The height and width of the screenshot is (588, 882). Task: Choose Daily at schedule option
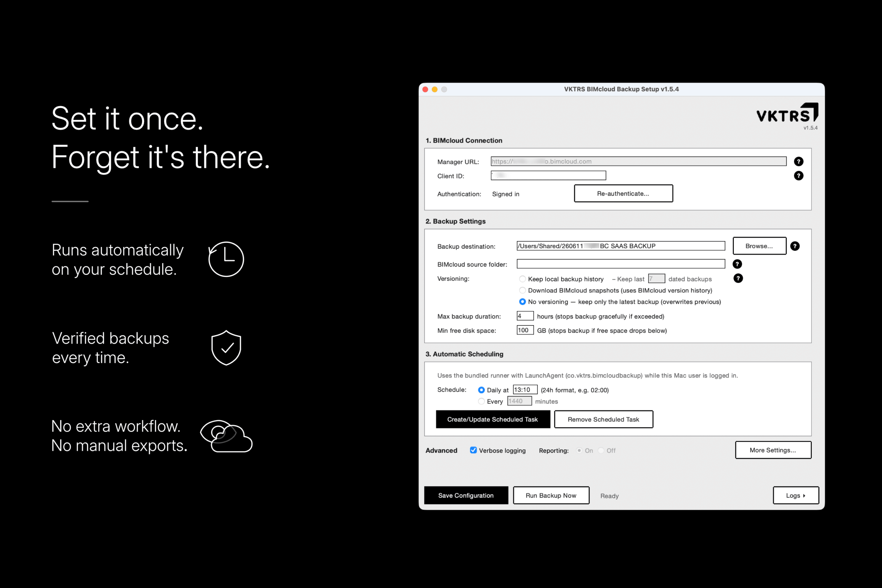[x=481, y=390]
